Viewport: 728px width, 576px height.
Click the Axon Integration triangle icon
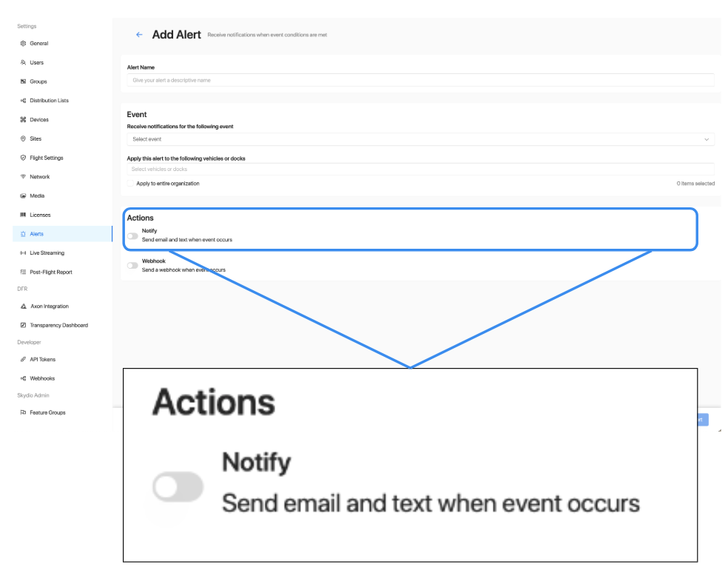click(23, 306)
